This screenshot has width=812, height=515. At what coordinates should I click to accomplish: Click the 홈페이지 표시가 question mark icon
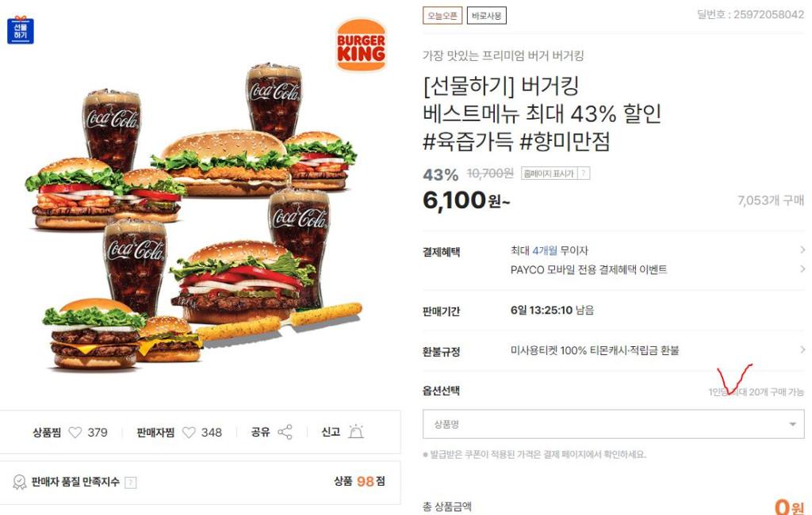click(x=583, y=174)
